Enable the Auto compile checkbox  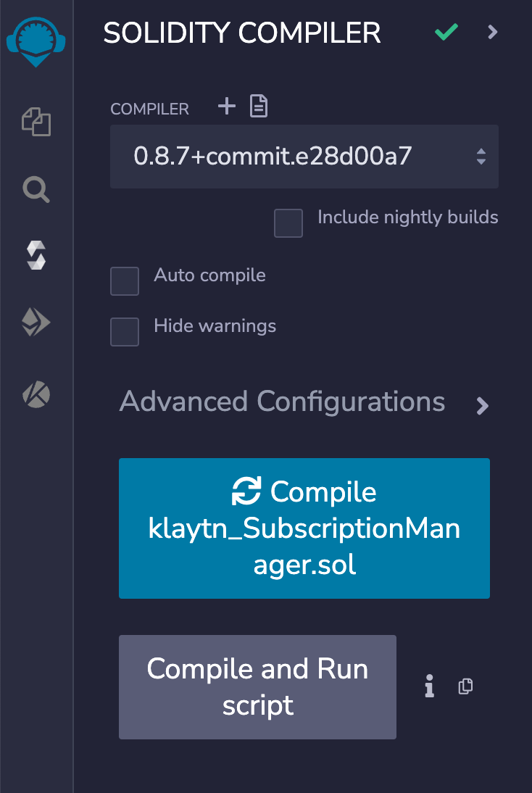coord(125,281)
